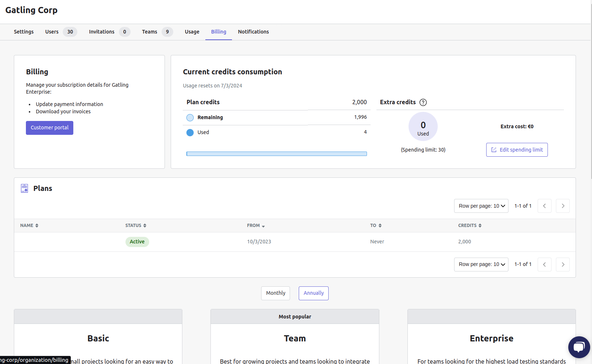Sort plans by Name column

pyautogui.click(x=29, y=226)
